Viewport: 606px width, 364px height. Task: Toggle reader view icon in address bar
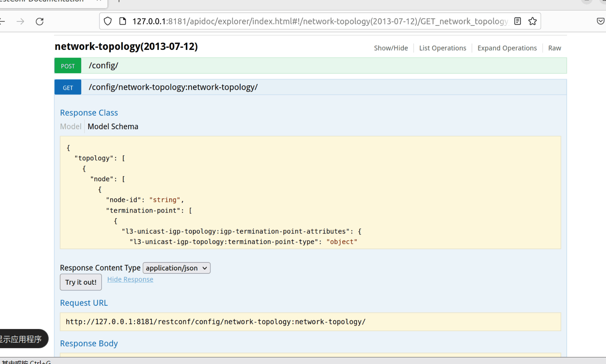tap(517, 21)
